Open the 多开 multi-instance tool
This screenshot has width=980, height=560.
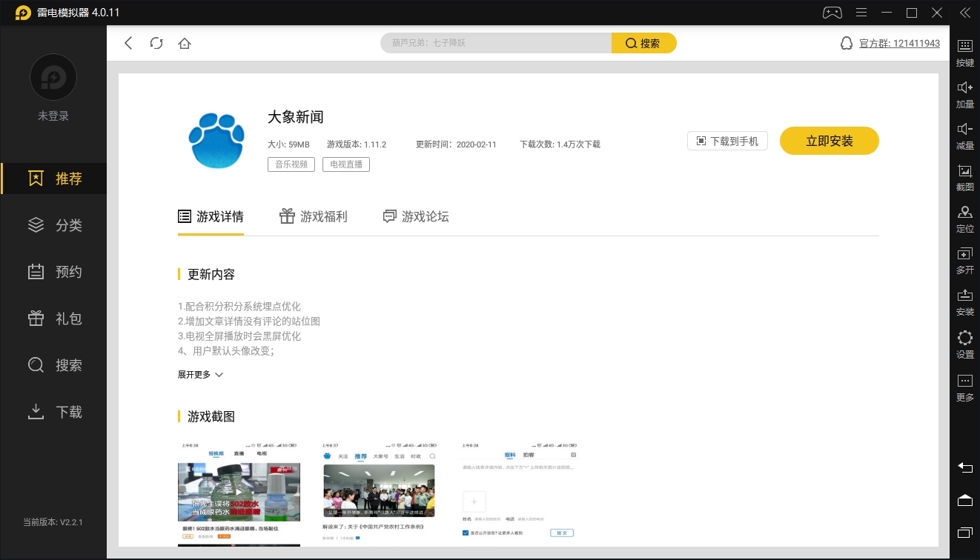[x=965, y=261]
